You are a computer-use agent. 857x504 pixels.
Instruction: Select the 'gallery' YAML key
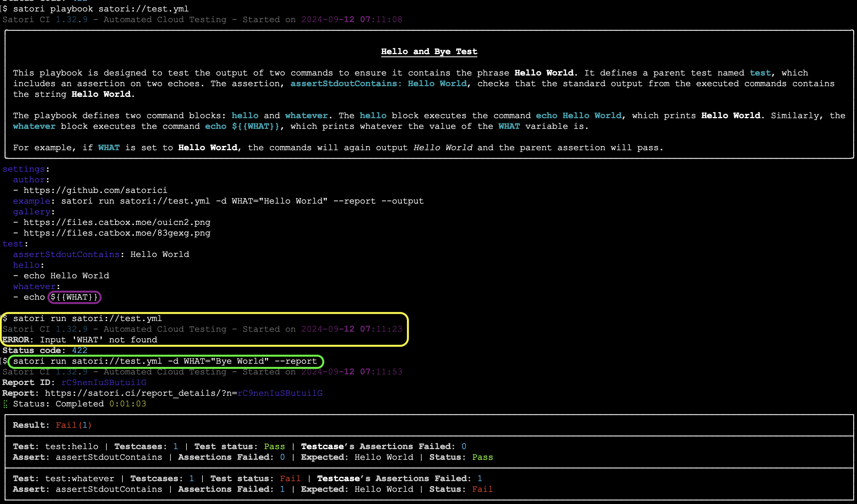coord(32,212)
